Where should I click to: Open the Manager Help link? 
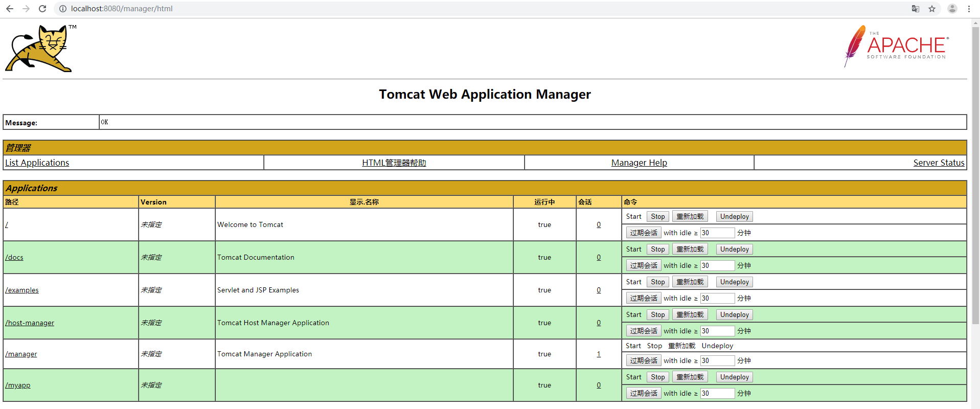(x=639, y=163)
